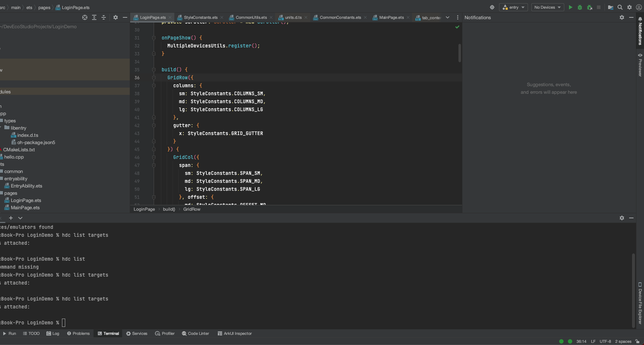The image size is (644, 345).
Task: Run the entry module with the green play icon
Action: (x=570, y=7)
